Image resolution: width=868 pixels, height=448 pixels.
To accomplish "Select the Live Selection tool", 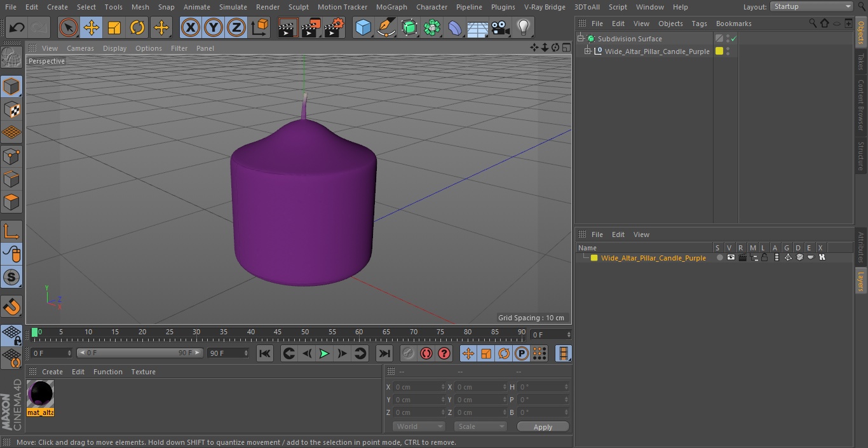I will 68,27.
